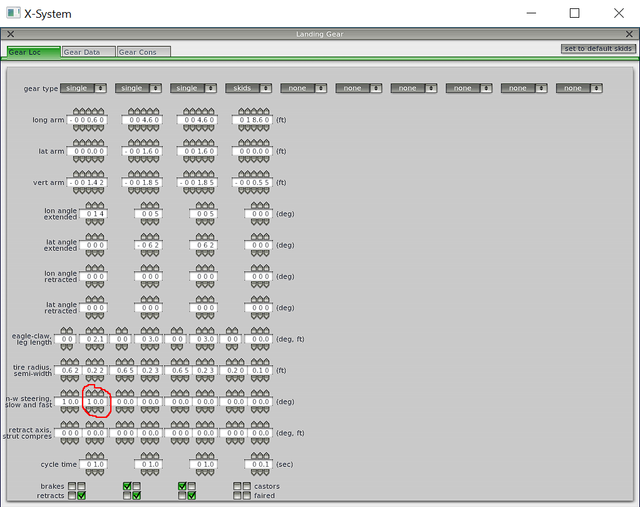Switch to the Gear Loc tab
Image resolution: width=640 pixels, height=507 pixels.
33,52
